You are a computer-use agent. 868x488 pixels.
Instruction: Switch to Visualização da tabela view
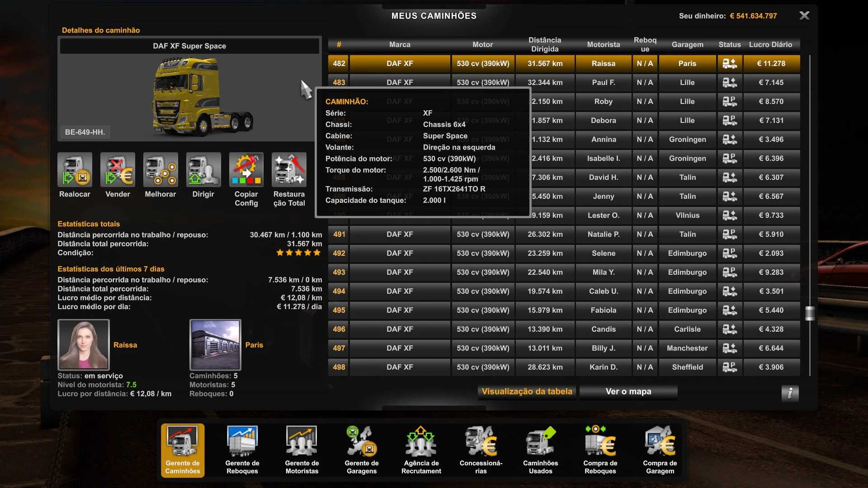point(527,392)
